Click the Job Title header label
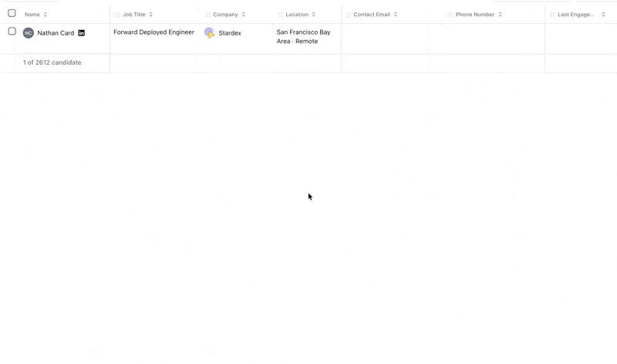 pos(133,15)
